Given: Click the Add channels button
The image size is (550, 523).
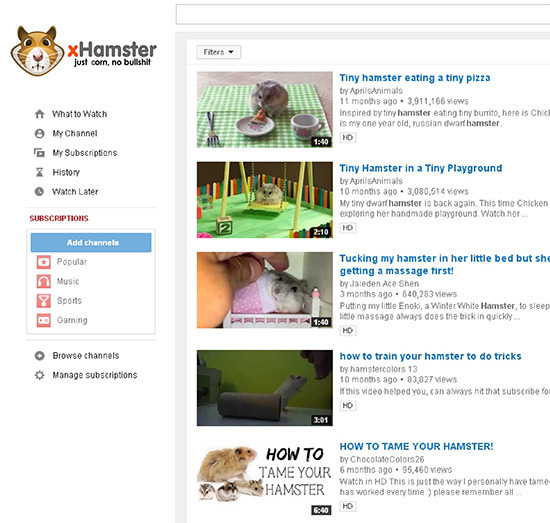Looking at the screenshot, I should coord(91,242).
